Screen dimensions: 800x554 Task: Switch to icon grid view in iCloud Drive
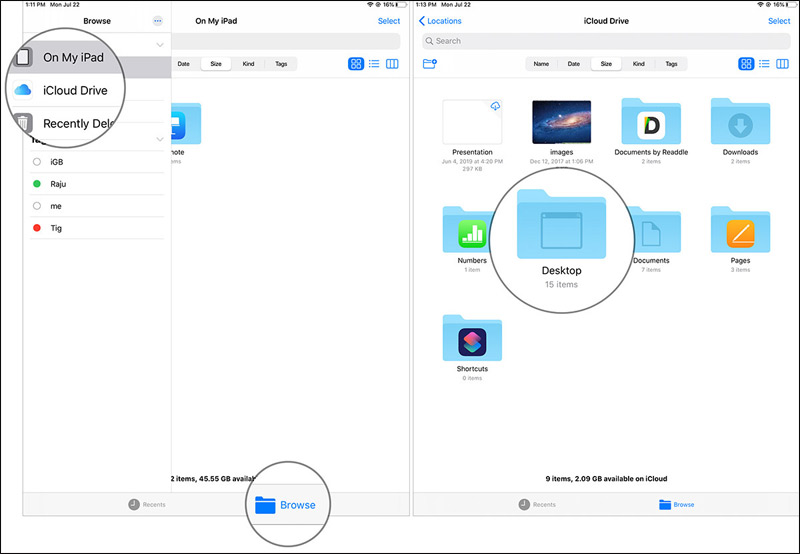point(746,64)
